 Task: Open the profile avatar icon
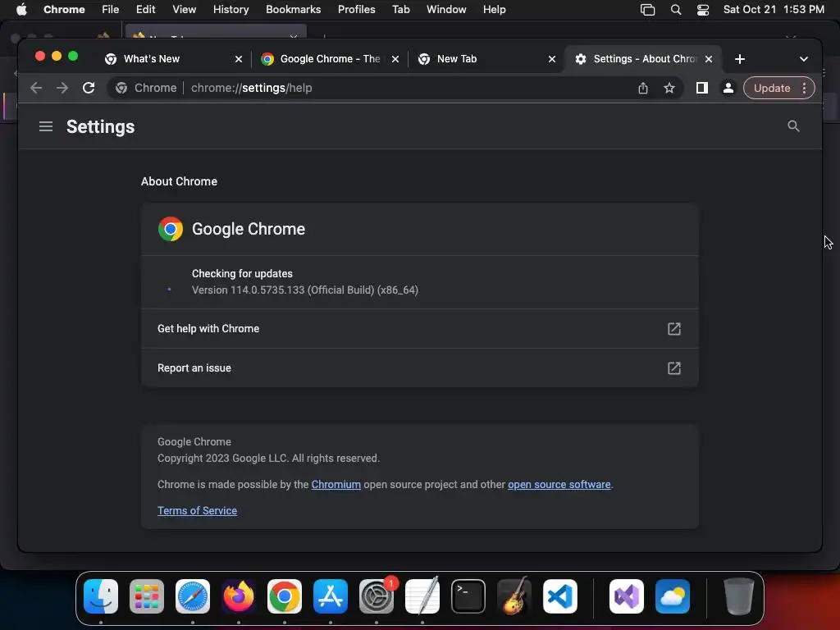coord(728,88)
